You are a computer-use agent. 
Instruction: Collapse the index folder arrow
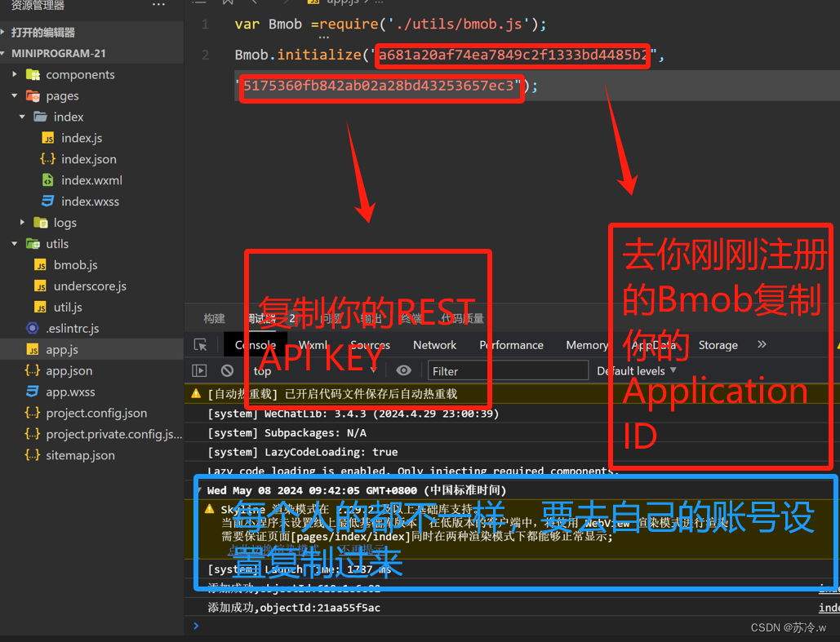point(22,117)
